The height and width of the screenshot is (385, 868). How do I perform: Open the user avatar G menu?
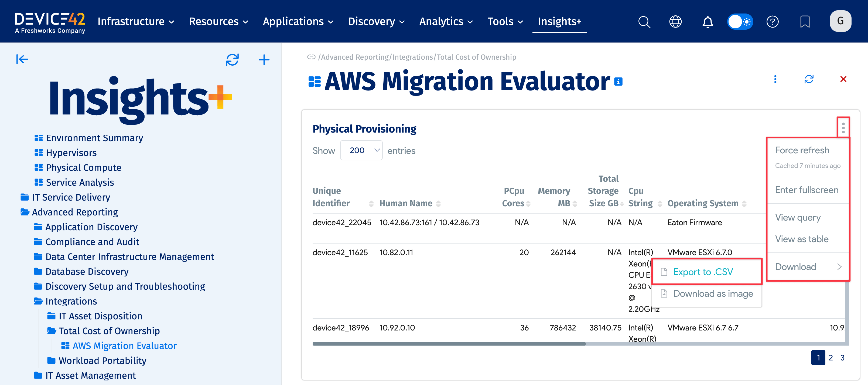click(840, 21)
